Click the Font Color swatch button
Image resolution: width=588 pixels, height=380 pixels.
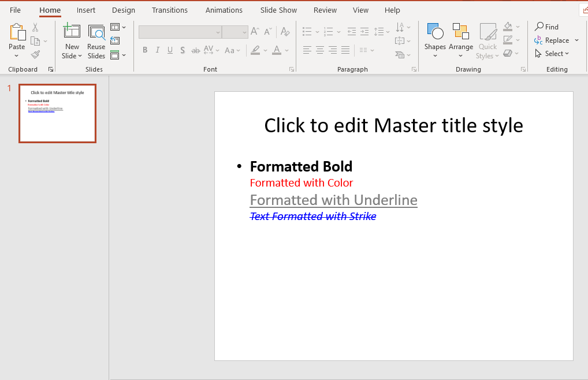coord(277,50)
